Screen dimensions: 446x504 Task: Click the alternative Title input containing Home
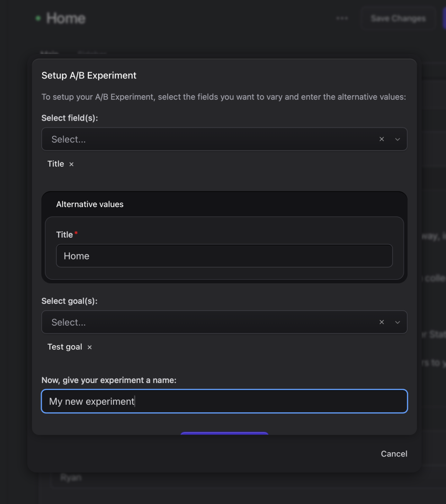224,256
